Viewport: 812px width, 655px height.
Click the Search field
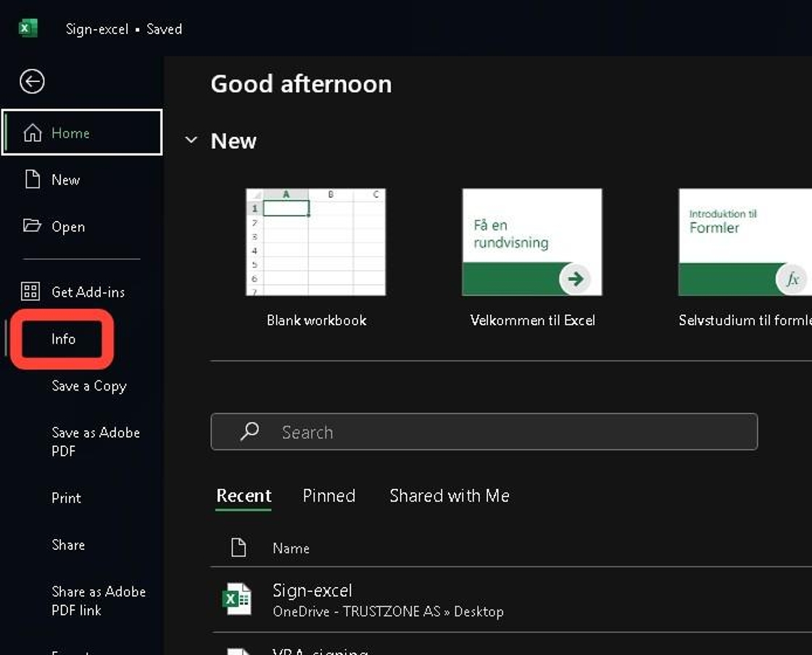point(484,432)
